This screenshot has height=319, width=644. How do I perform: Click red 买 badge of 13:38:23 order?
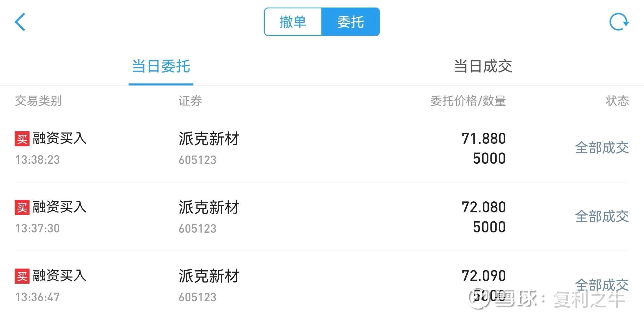(22, 139)
